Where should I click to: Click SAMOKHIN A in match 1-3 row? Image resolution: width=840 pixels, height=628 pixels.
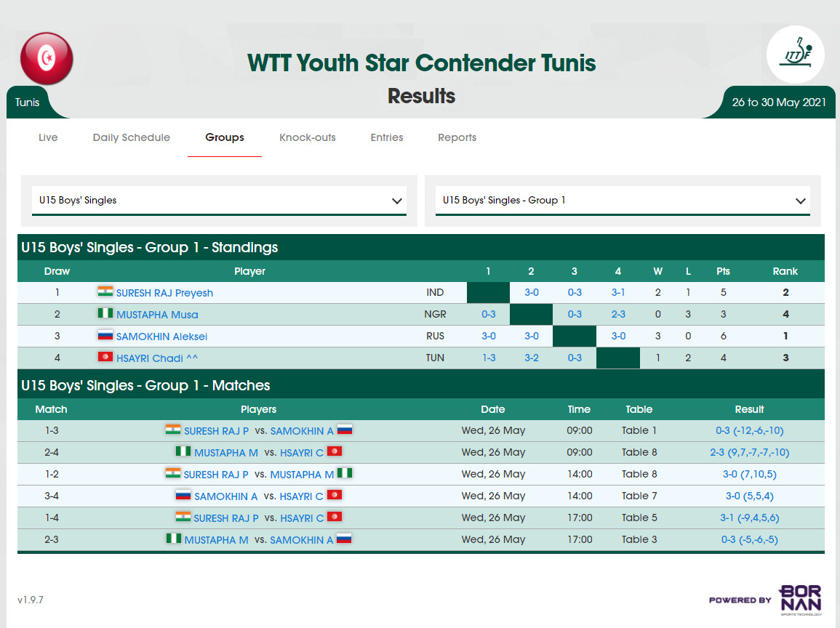point(302,431)
